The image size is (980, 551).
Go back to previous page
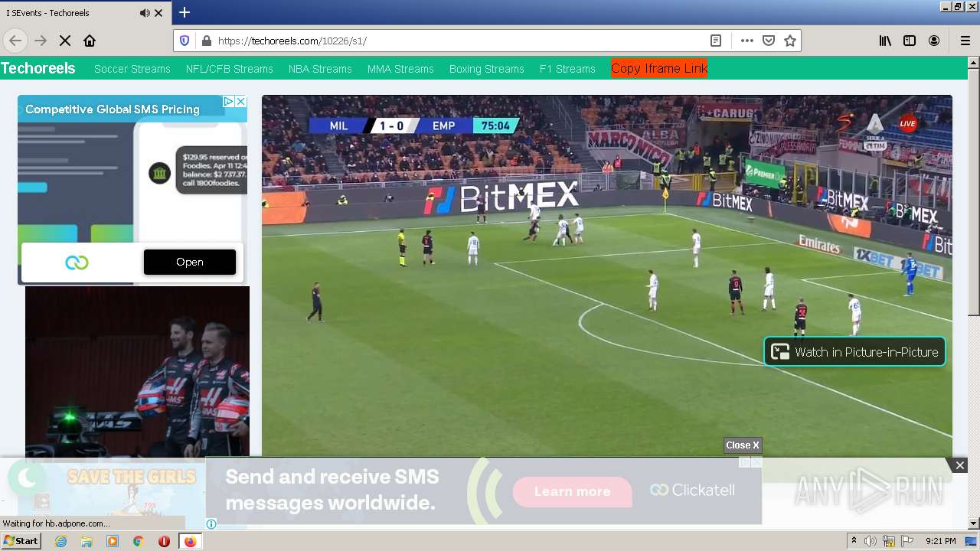(x=15, y=41)
